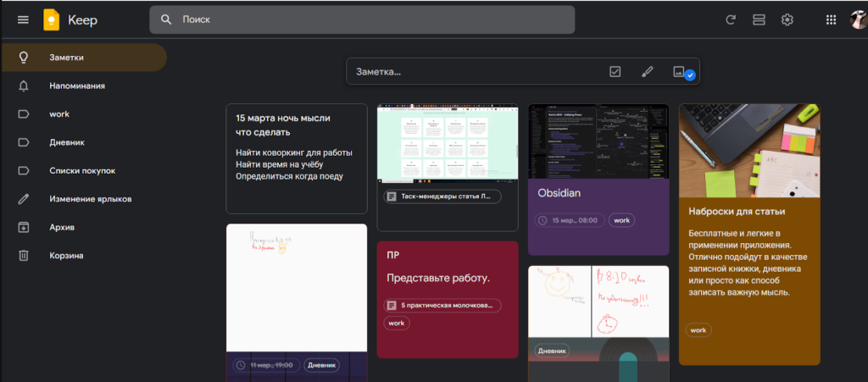Click Дневник label under white drawing note

pos(322,365)
